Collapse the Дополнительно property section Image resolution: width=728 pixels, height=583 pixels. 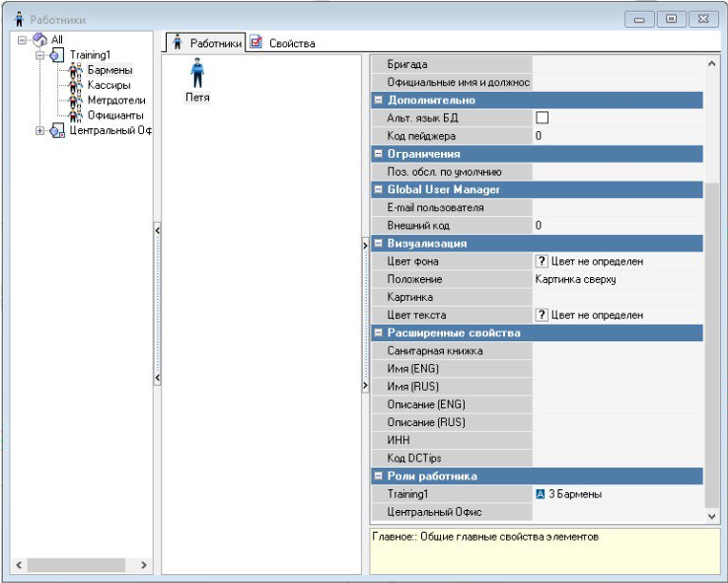378,101
